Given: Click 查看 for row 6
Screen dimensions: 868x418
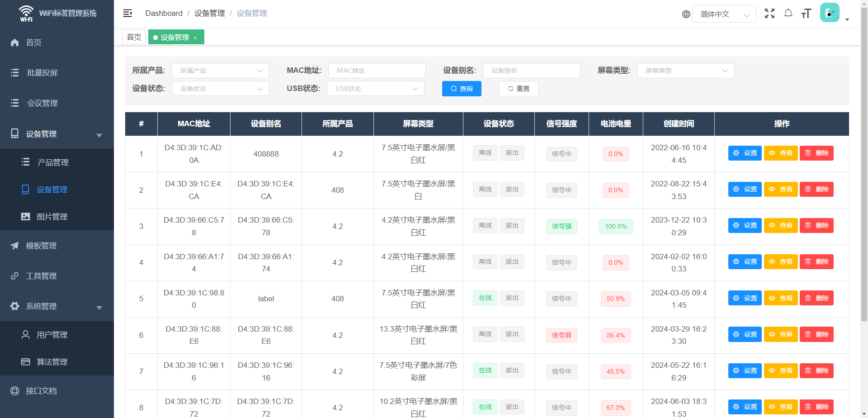Looking at the screenshot, I should [781, 334].
